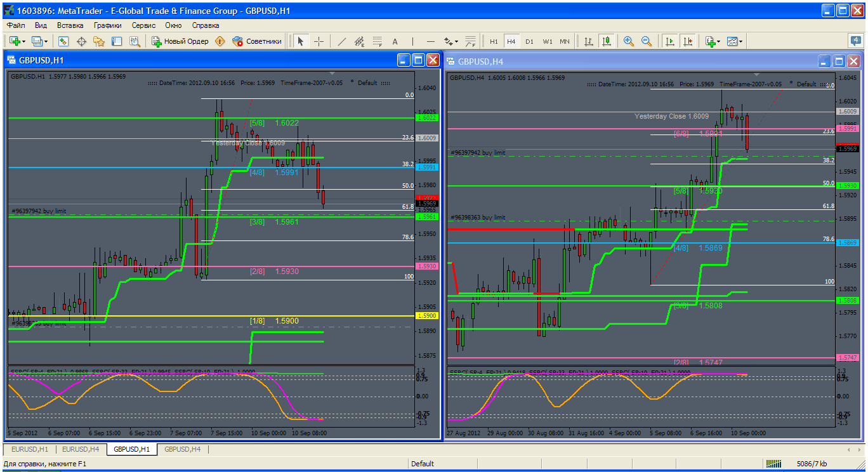Toggle chart auto scroll
868x472 pixels.
[x=669, y=41]
